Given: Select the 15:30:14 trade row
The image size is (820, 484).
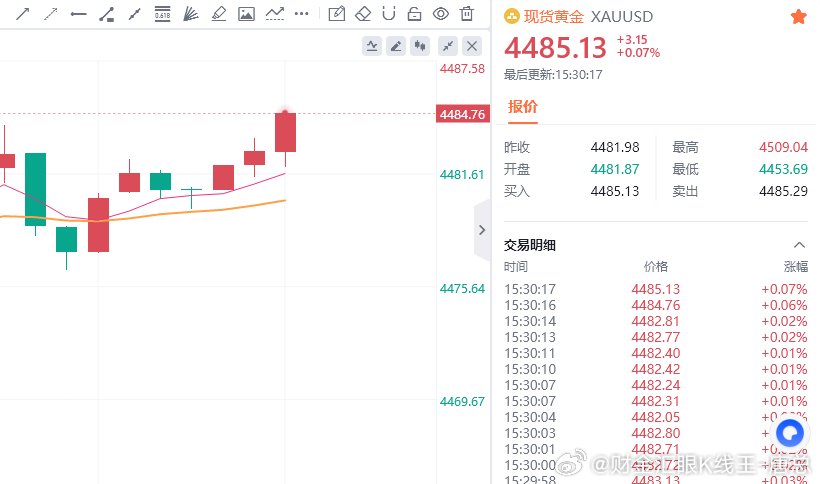Looking at the screenshot, I should (656, 321).
